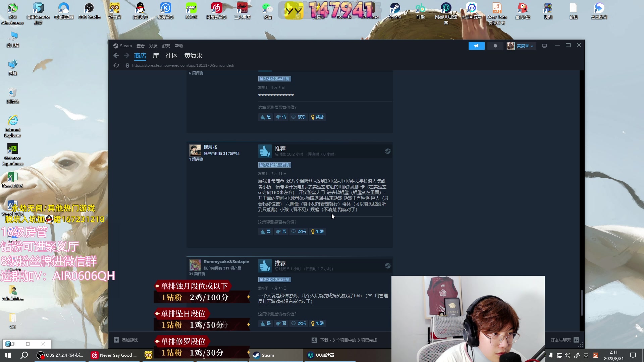Open the 网易UU加速器 desktop icon
Viewport: 644px width, 362px height.
[446, 13]
